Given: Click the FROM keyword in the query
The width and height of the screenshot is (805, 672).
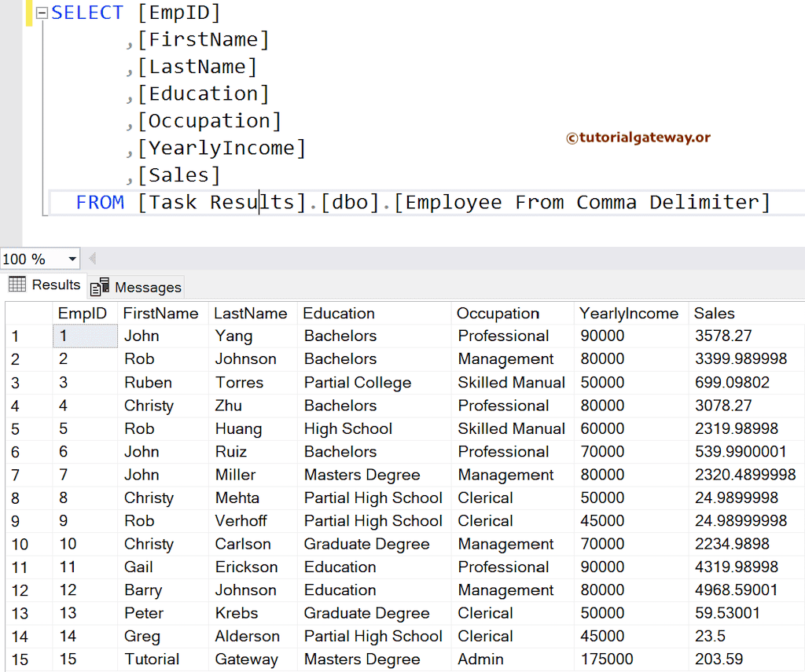Looking at the screenshot, I should coord(100,202).
